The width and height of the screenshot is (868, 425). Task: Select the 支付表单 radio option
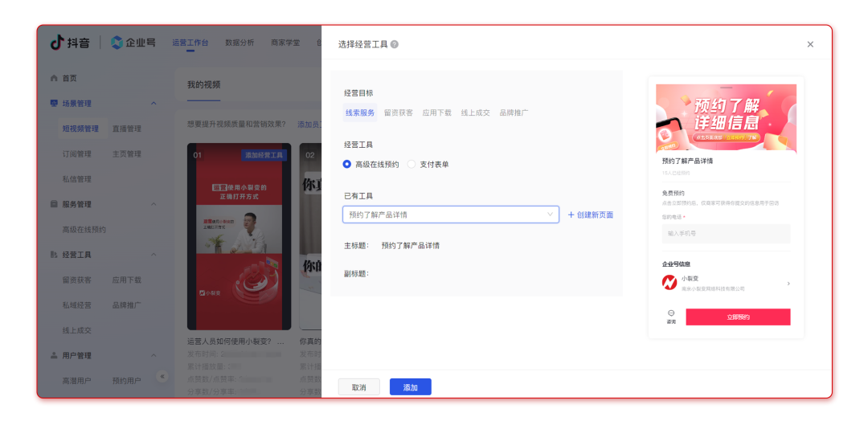pos(411,164)
